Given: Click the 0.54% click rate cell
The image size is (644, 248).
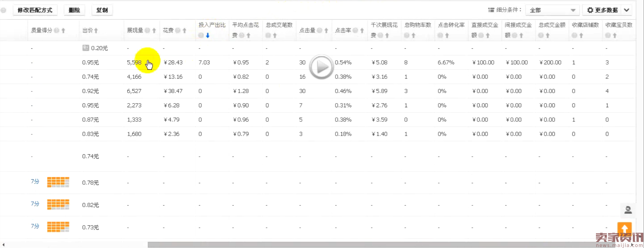Looking at the screenshot, I should point(343,63).
